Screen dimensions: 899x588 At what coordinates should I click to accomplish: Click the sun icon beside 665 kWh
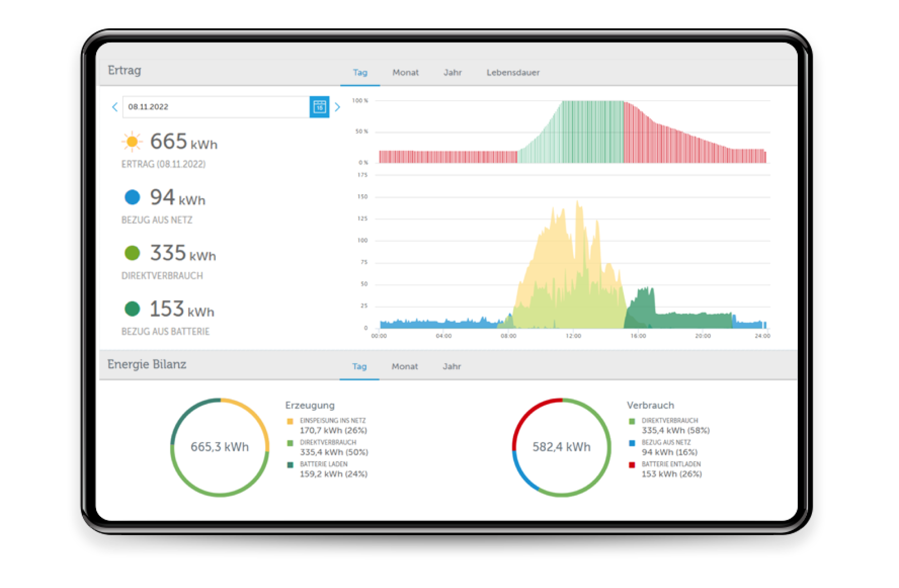tap(132, 142)
